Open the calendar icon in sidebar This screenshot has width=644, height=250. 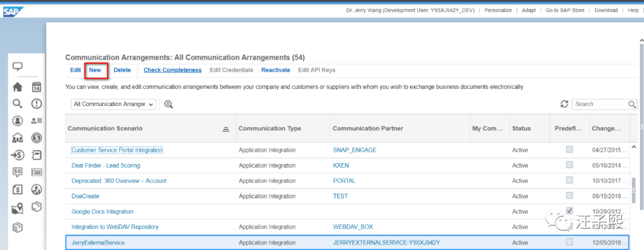click(x=36, y=87)
